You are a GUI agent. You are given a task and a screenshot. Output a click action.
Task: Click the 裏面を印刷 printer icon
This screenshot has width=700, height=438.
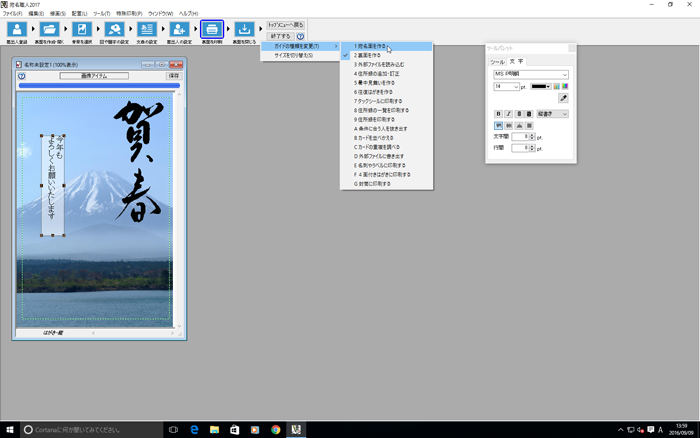tap(212, 30)
